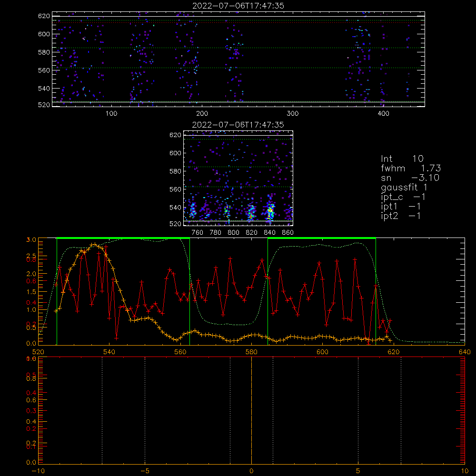The height and width of the screenshot is (476, 476).
Task: Click the middle plot x-axis label 840
Action: [x=269, y=233]
